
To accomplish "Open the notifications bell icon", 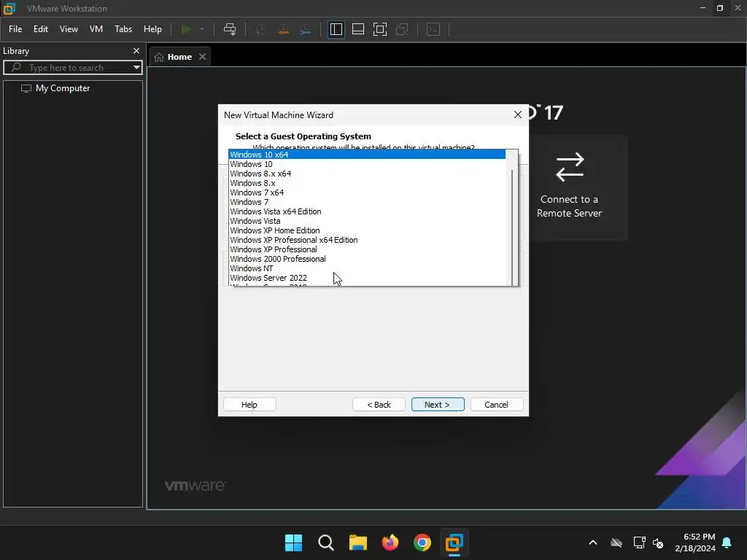I will (x=727, y=542).
